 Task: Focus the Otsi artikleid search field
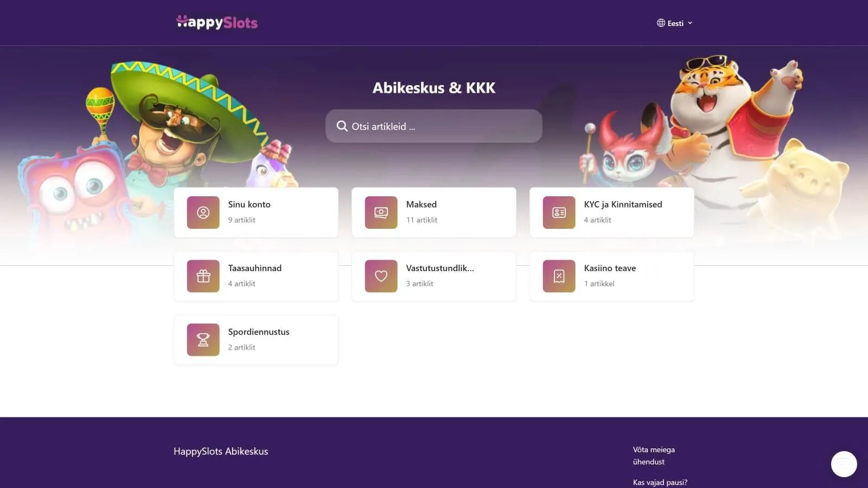(x=433, y=126)
